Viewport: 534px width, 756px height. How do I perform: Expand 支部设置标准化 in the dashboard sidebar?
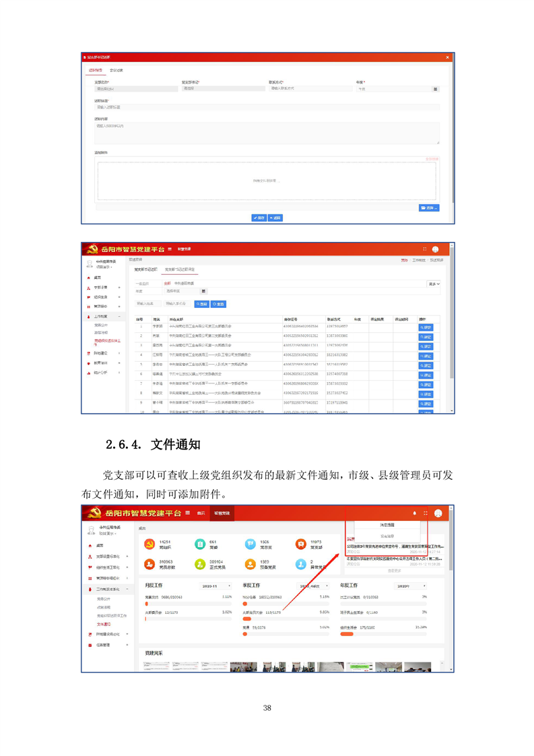point(108,556)
